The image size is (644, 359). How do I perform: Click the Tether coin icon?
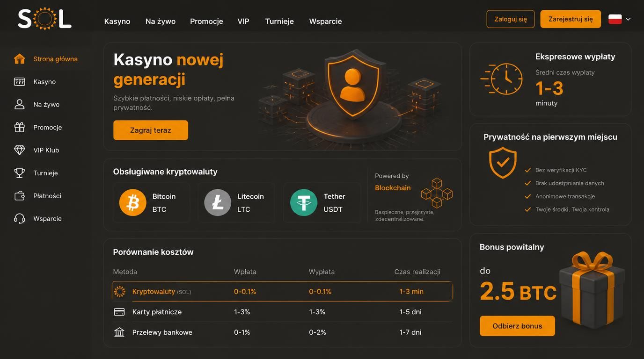(x=304, y=202)
